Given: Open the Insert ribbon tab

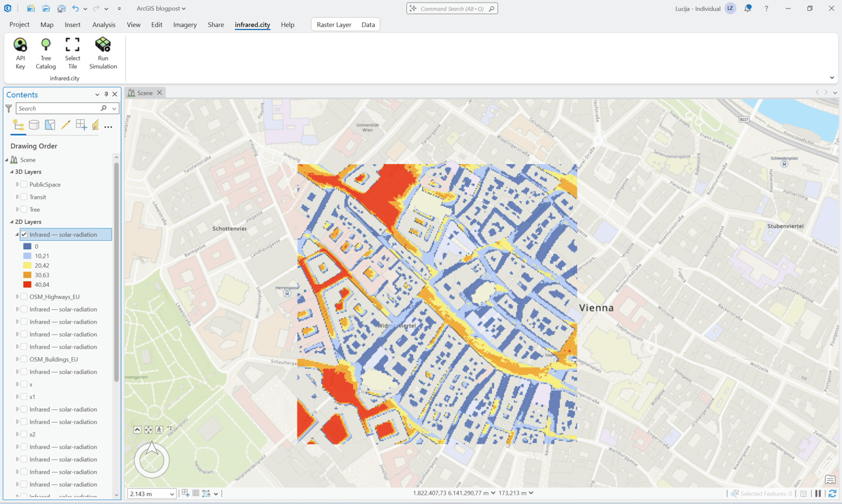Looking at the screenshot, I should [x=72, y=25].
